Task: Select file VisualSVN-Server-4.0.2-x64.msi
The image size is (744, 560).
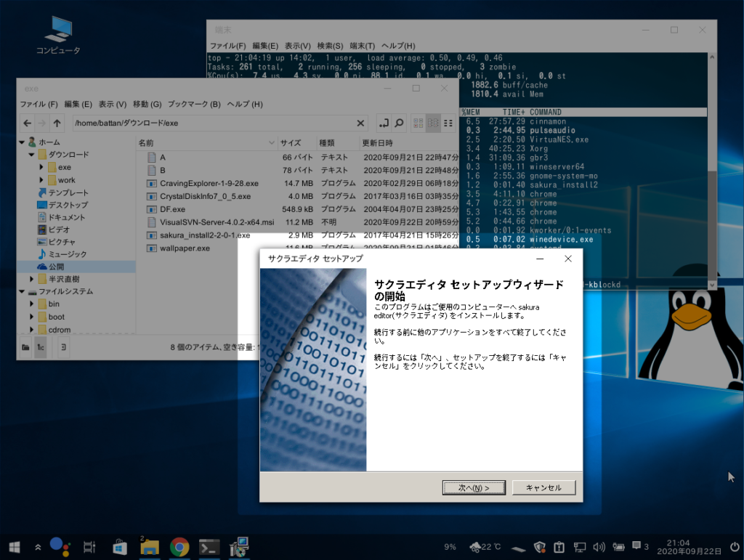Action: (217, 222)
